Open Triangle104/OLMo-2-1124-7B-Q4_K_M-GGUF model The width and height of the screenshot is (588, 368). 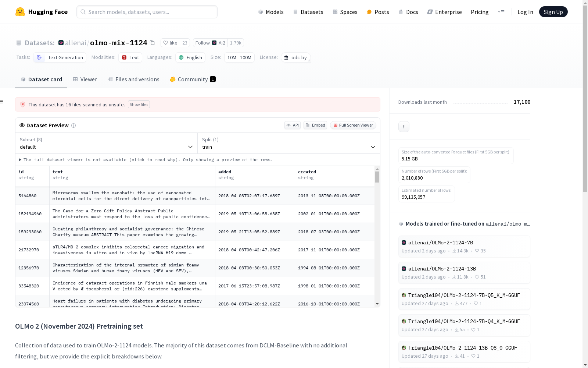point(464,325)
